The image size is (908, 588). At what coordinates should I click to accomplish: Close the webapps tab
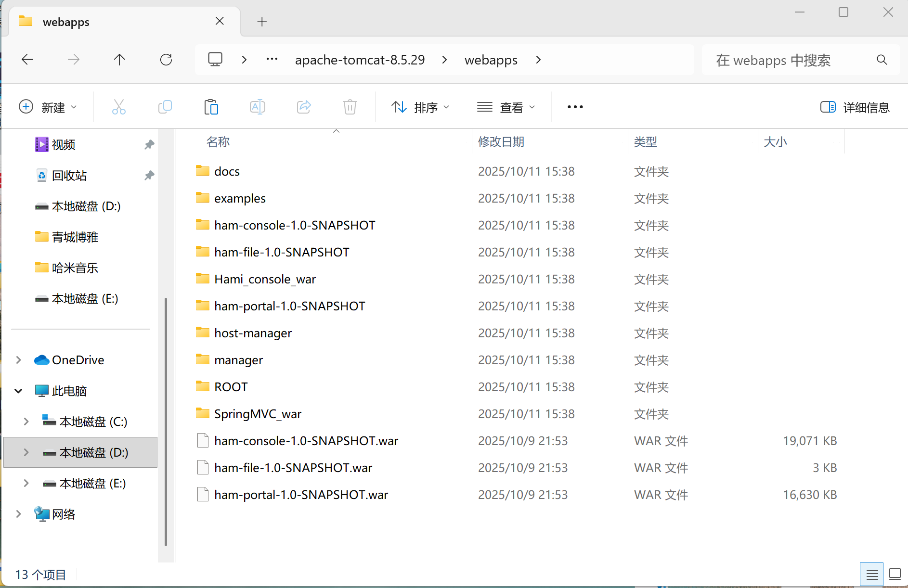220,21
